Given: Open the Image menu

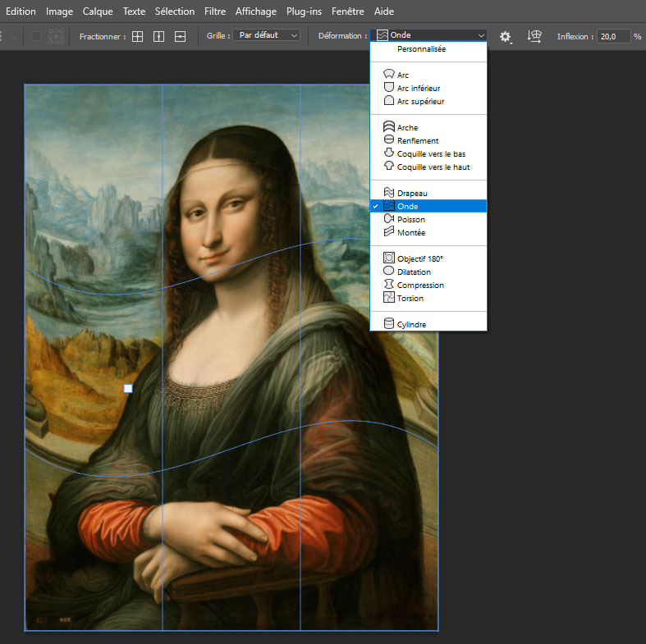Looking at the screenshot, I should point(59,11).
